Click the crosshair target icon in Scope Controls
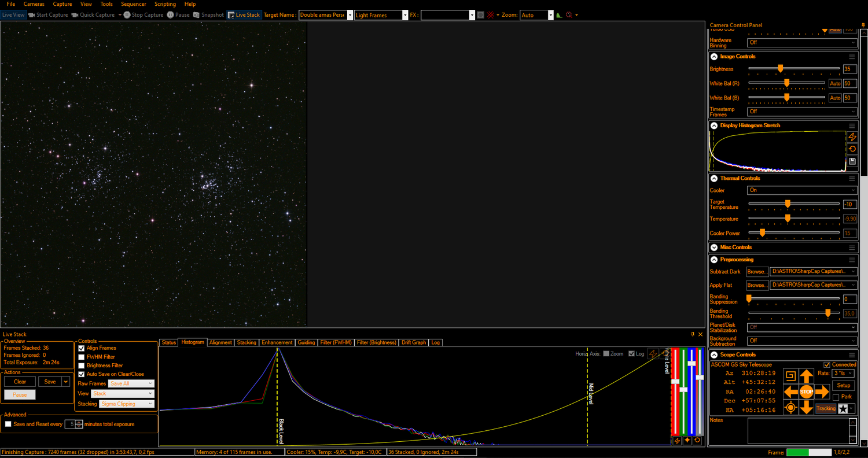The width and height of the screenshot is (868, 458). pyautogui.click(x=790, y=408)
